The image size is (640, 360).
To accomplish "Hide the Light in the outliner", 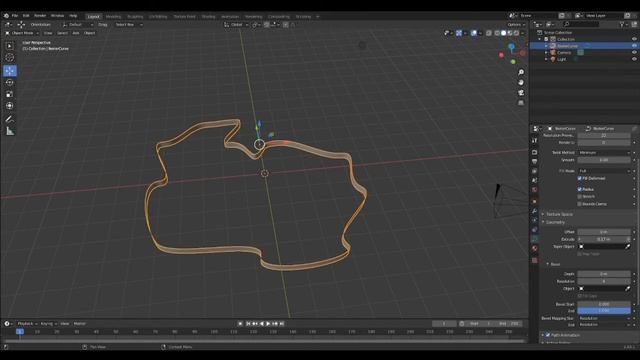I will click(634, 59).
